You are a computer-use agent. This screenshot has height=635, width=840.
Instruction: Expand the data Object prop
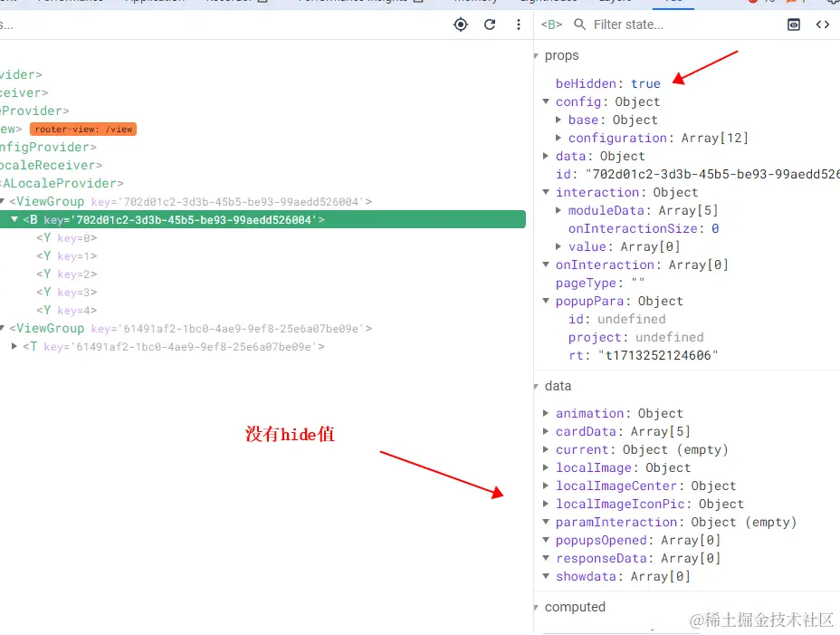click(x=546, y=156)
